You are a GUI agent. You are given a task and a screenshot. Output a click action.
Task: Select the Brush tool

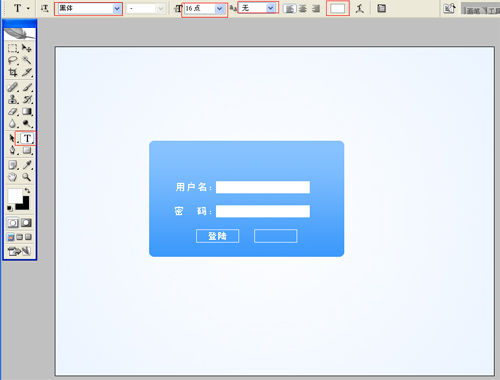click(27, 87)
